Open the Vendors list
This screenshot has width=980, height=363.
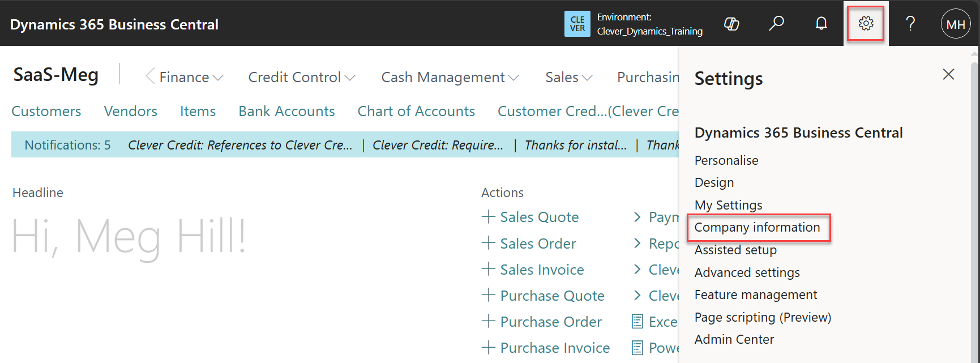tap(131, 111)
